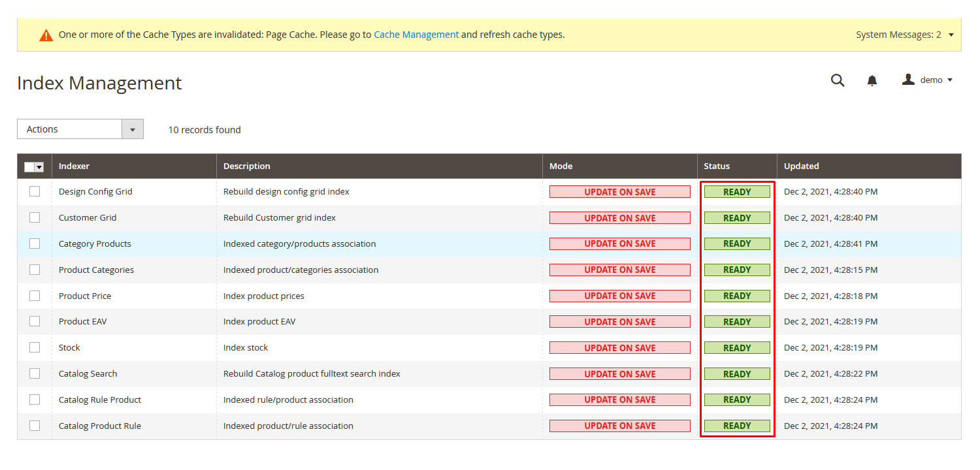Open the select-all checkbox dropdown arrow
980x470 pixels.
39,167
